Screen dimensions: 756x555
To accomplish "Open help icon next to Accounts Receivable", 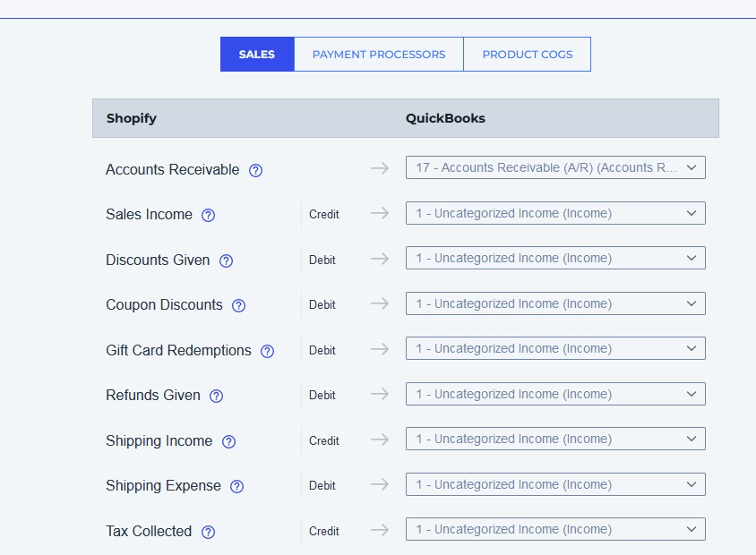I will point(255,171).
